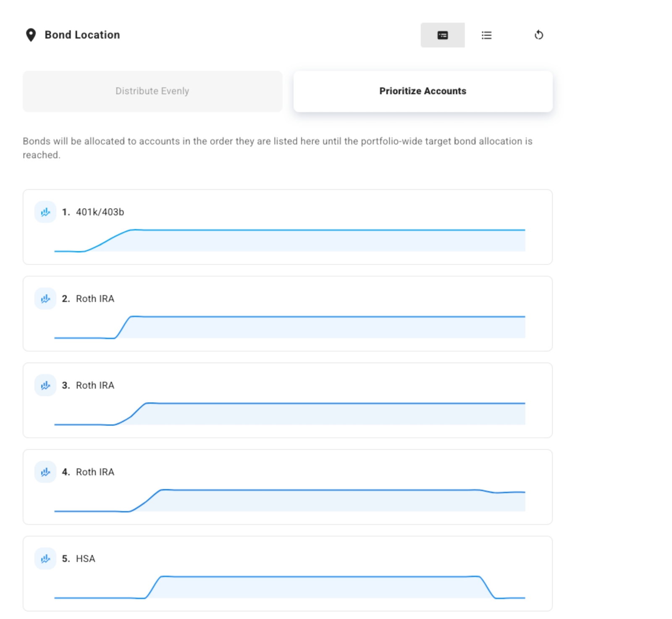
Task: Select the 401k/403b account name label
Action: tap(100, 212)
